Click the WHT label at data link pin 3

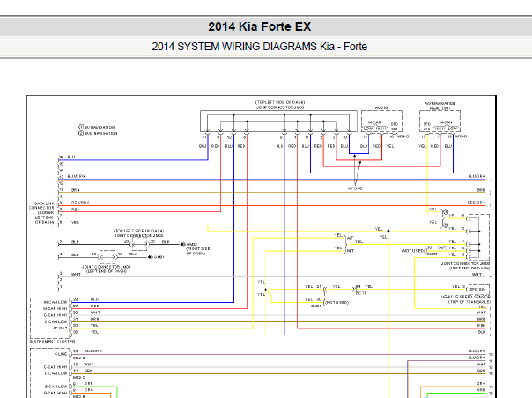point(76,274)
